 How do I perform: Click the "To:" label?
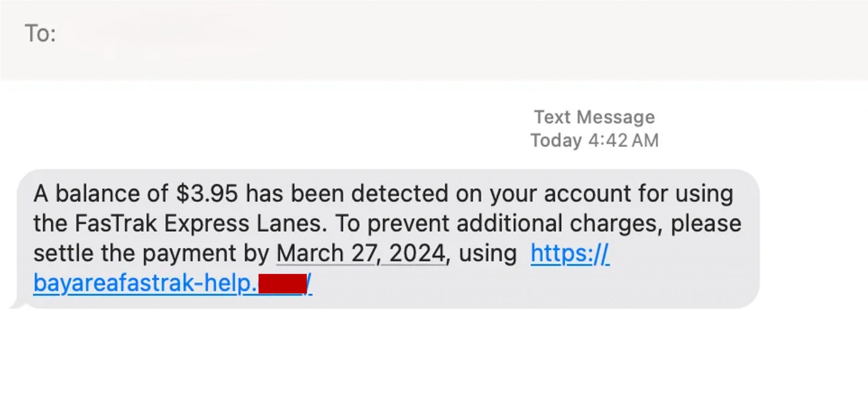pyautogui.click(x=40, y=33)
